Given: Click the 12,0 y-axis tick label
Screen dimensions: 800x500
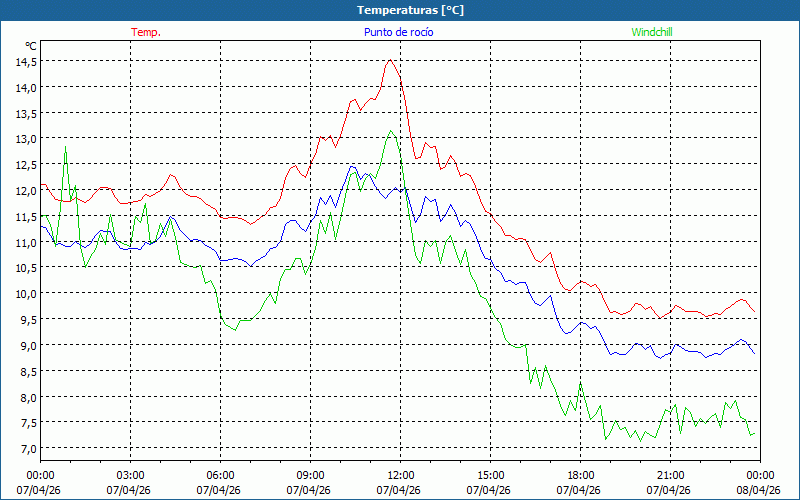Looking at the screenshot, I should (x=26, y=190).
